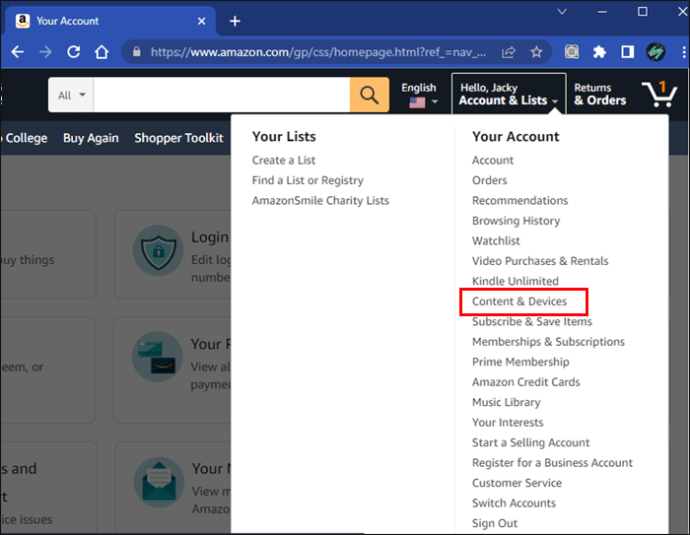Click the orange Amazon search button
This screenshot has width=690, height=535.
click(x=369, y=95)
